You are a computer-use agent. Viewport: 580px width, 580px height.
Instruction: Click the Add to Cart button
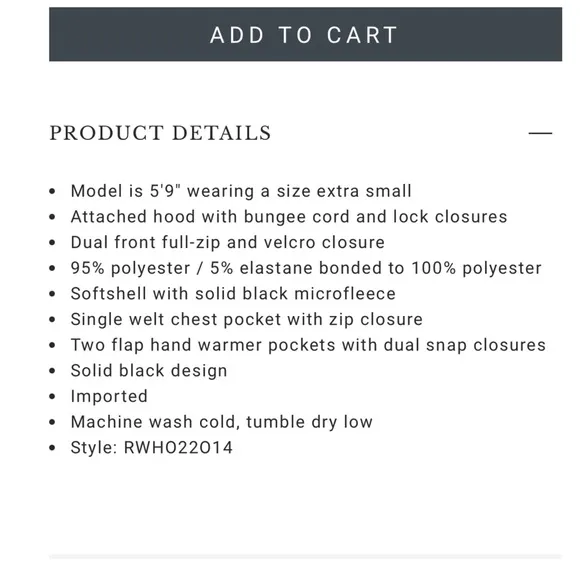[x=305, y=34]
